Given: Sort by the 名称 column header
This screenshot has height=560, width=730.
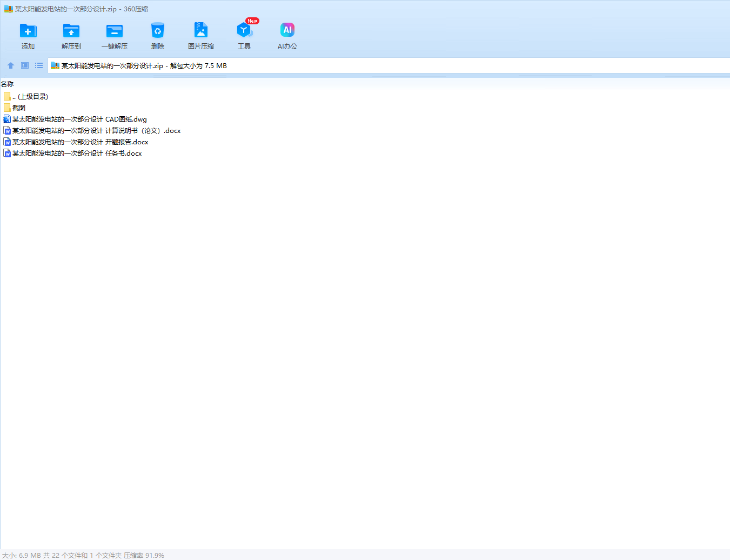Looking at the screenshot, I should (x=7, y=84).
